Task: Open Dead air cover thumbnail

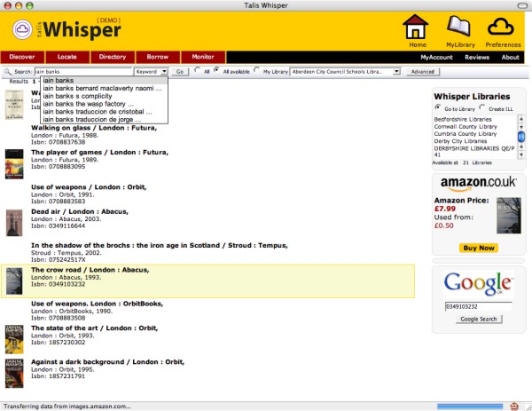Action: [x=14, y=223]
